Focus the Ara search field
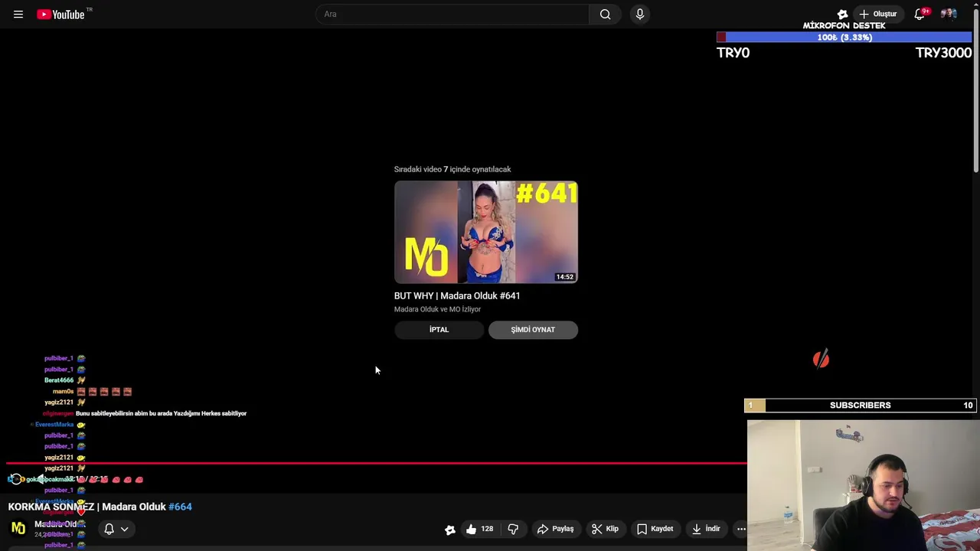This screenshot has width=980, height=551. tap(453, 14)
